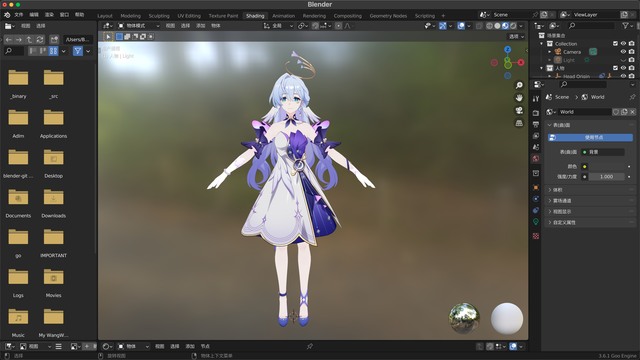Toggle viewport overlays button
The height and width of the screenshot is (360, 640).
[x=461, y=26]
